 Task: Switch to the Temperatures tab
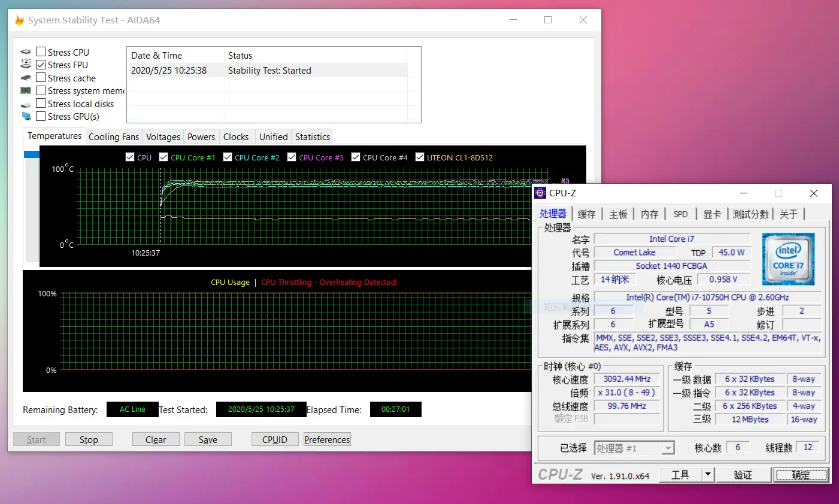[54, 136]
